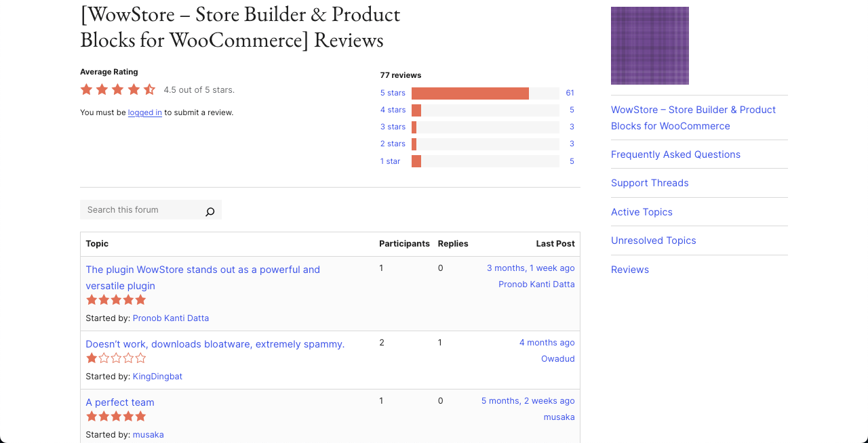Type in the Search this forum field
Viewport: 868px width, 443px height.
(141, 210)
